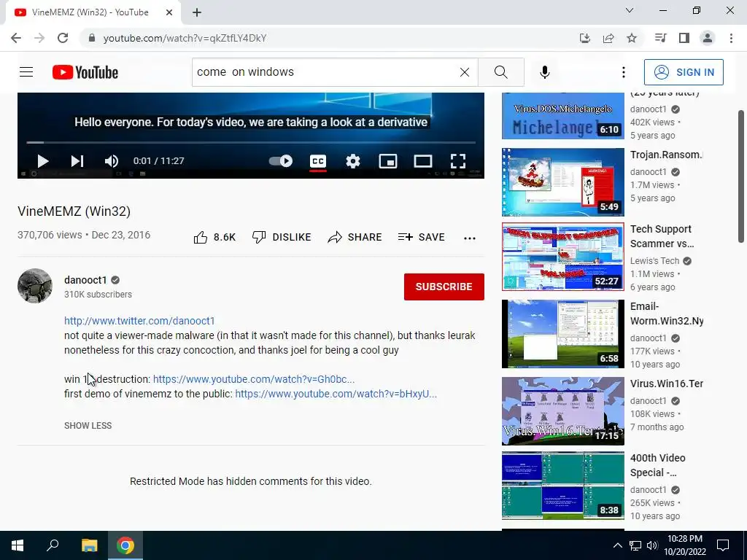The height and width of the screenshot is (560, 747).
Task: Toggle closed captions CC button
Action: (318, 161)
